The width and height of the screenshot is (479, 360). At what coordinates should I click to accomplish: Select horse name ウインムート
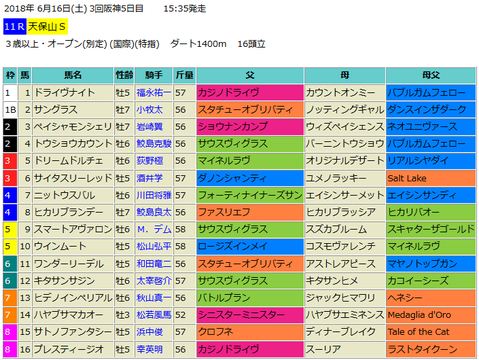60,246
